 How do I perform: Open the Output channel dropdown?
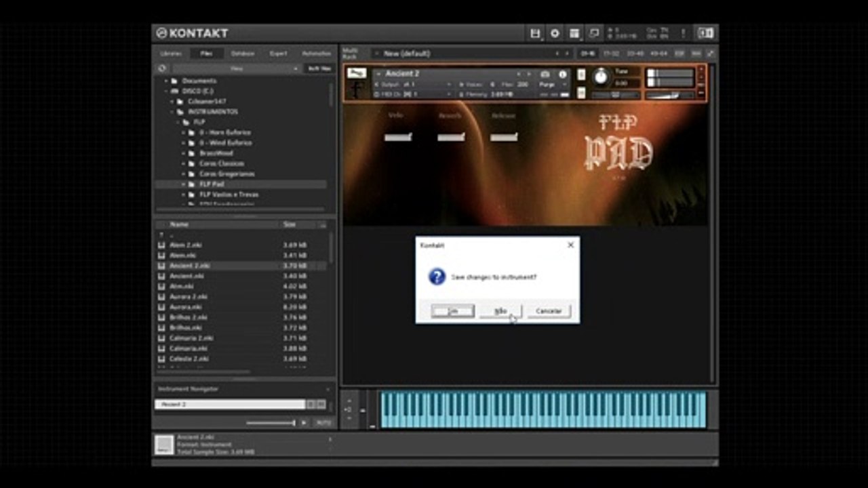[413, 84]
